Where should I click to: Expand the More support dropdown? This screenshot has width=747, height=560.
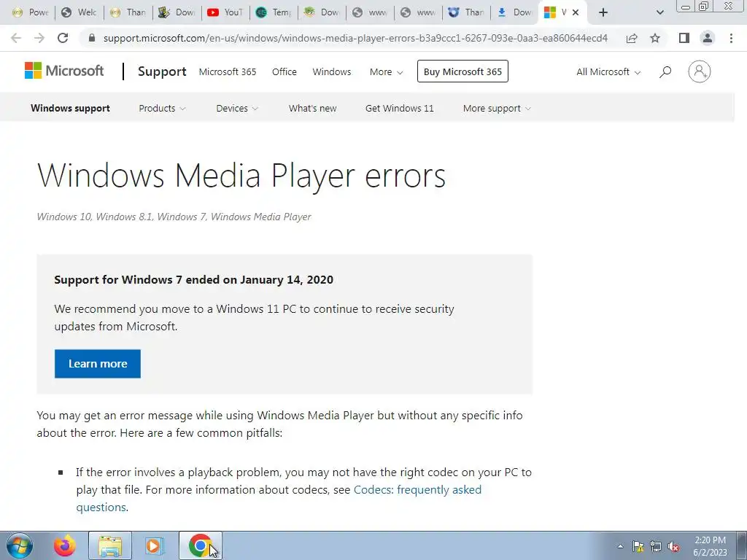click(497, 109)
